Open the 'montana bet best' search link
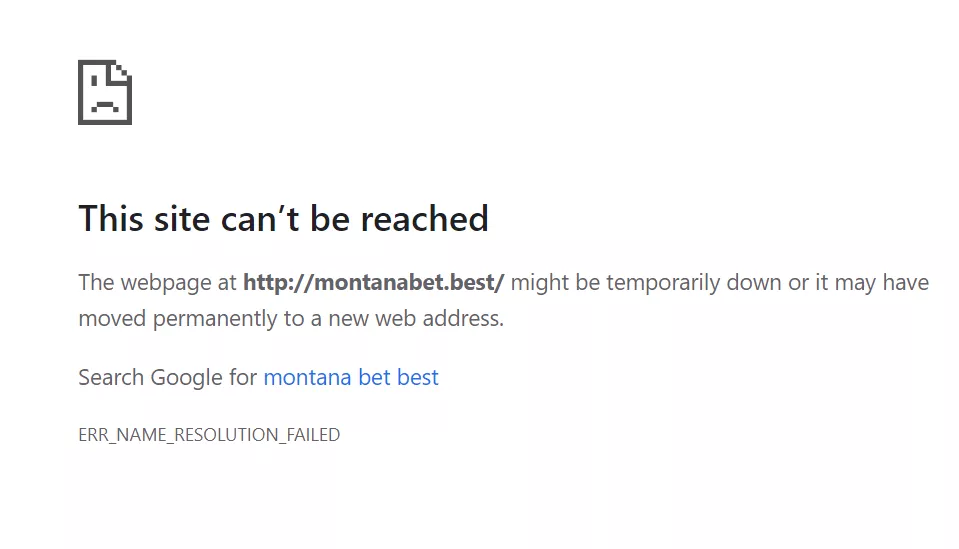The image size is (959, 549). [x=350, y=377]
